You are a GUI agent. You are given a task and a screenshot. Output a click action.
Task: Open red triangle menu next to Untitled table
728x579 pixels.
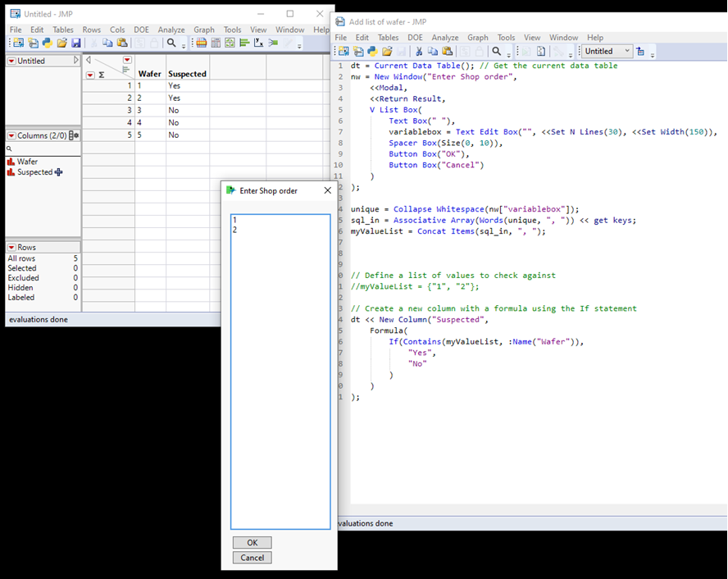pyautogui.click(x=11, y=61)
